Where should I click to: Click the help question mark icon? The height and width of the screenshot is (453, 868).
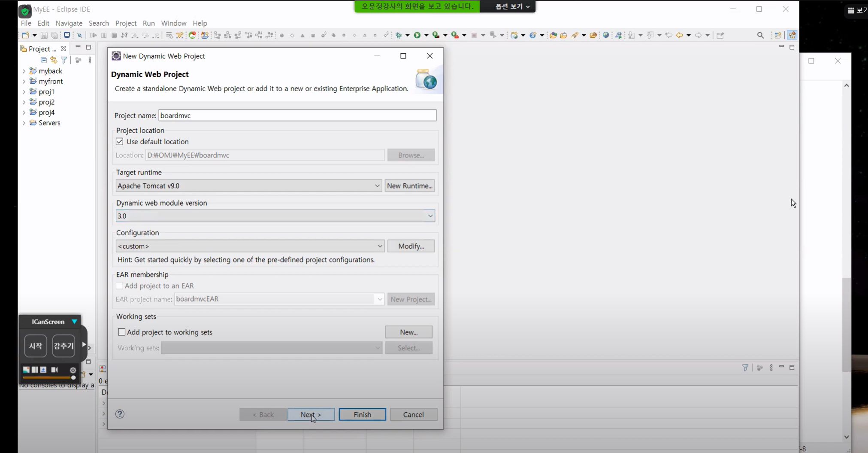[120, 414]
